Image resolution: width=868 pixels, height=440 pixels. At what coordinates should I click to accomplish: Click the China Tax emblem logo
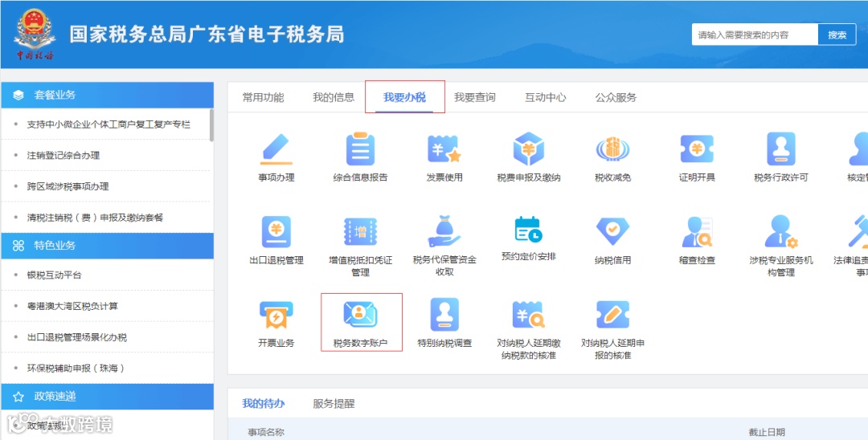[35, 33]
